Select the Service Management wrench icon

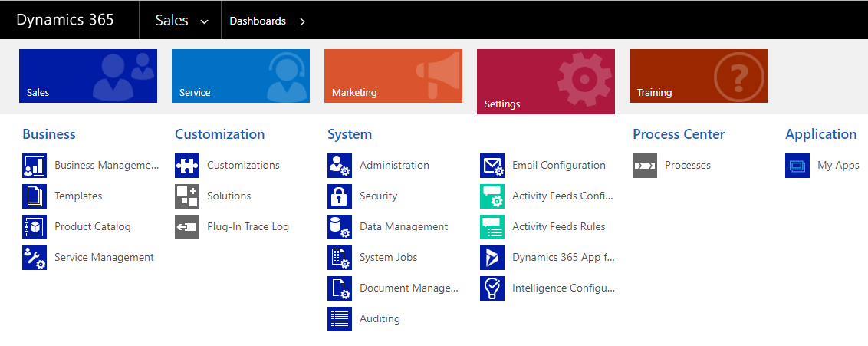click(x=35, y=258)
